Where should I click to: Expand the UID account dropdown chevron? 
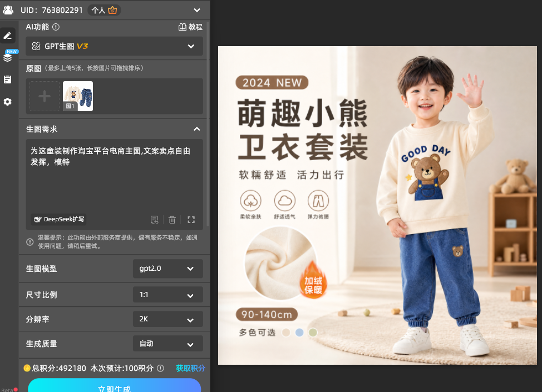pos(197,10)
